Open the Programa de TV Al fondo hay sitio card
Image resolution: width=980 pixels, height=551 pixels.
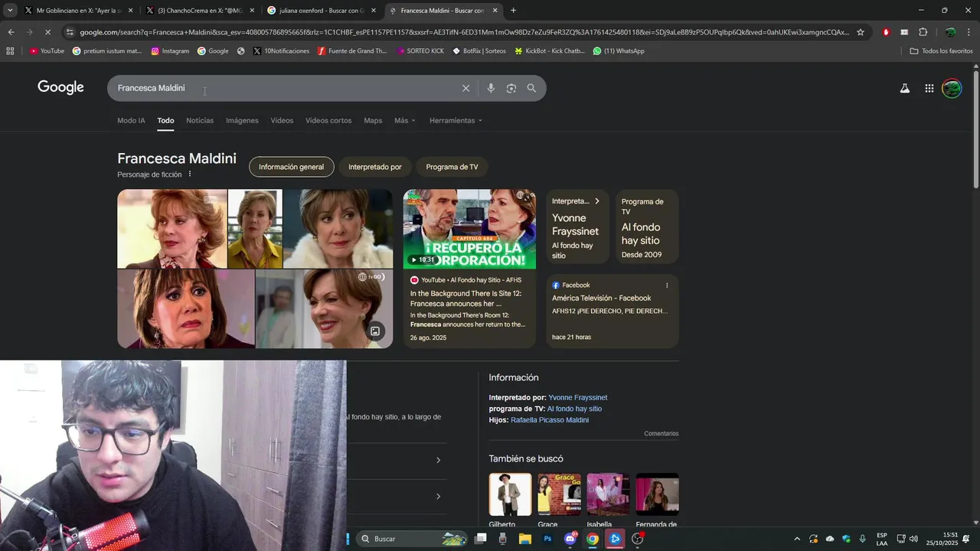pos(647,227)
